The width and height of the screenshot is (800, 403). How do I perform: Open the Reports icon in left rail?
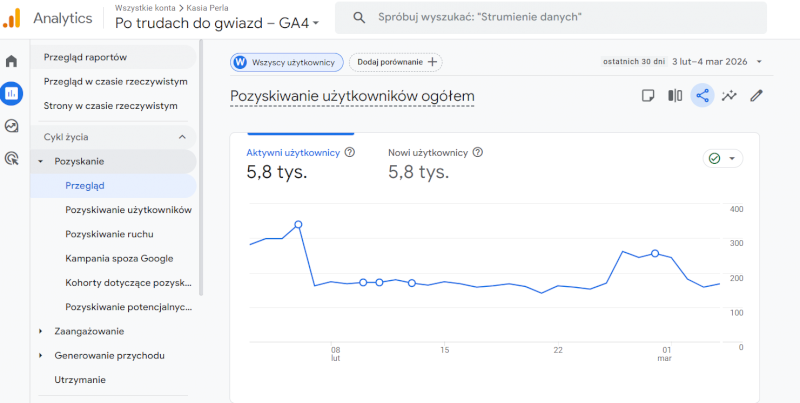pos(12,94)
